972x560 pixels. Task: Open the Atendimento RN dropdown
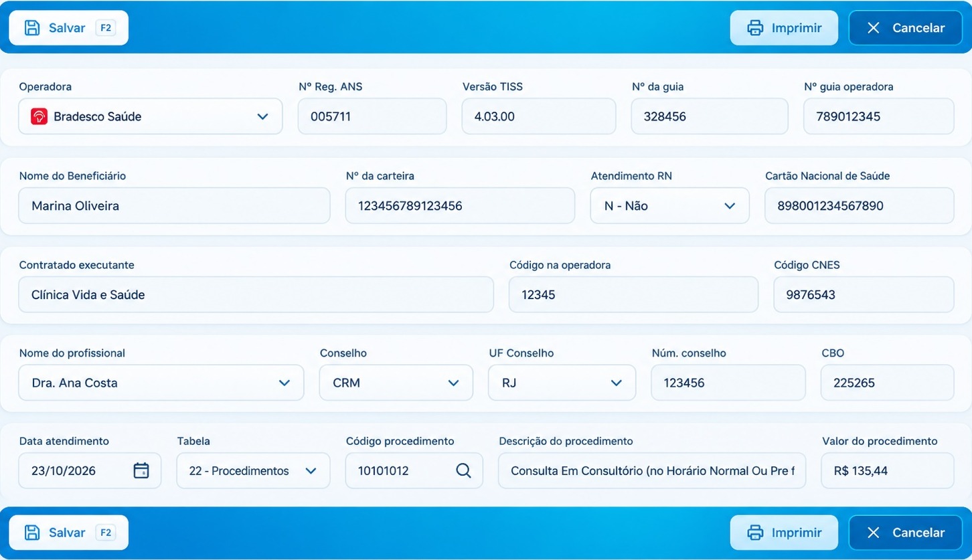pyautogui.click(x=669, y=206)
